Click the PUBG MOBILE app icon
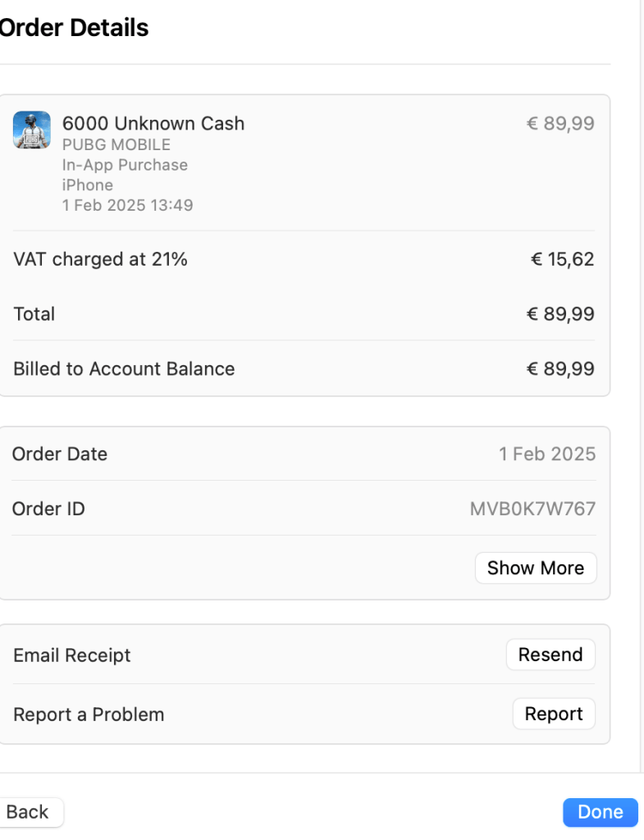The image size is (644, 840). click(31, 130)
